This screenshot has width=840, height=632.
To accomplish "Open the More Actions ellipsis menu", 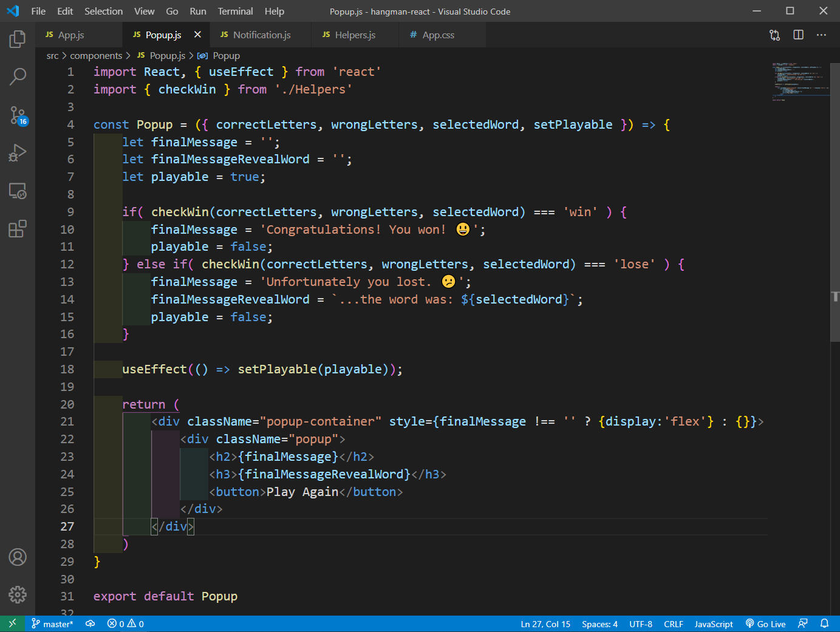I will pos(821,35).
